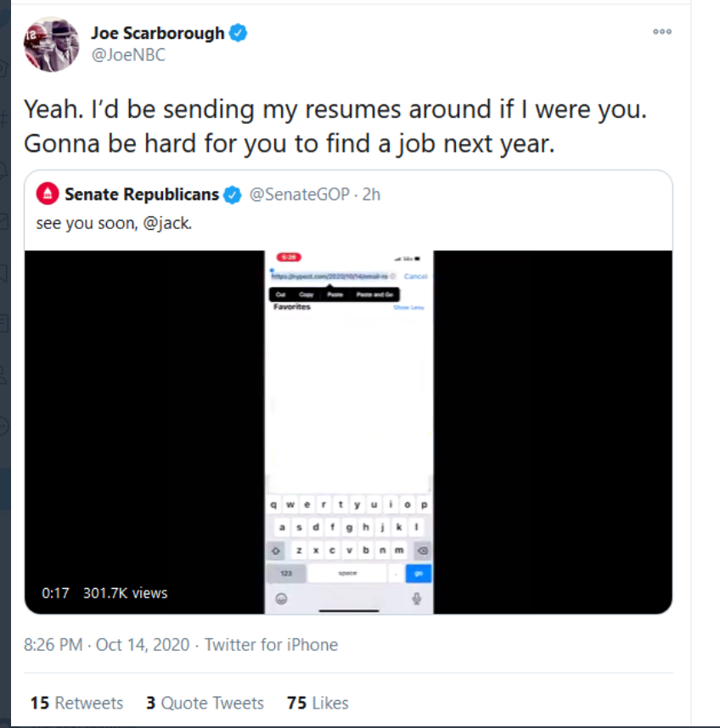Click the 301.7K views label
Screen dimensions: 720x728
pyautogui.click(x=125, y=593)
